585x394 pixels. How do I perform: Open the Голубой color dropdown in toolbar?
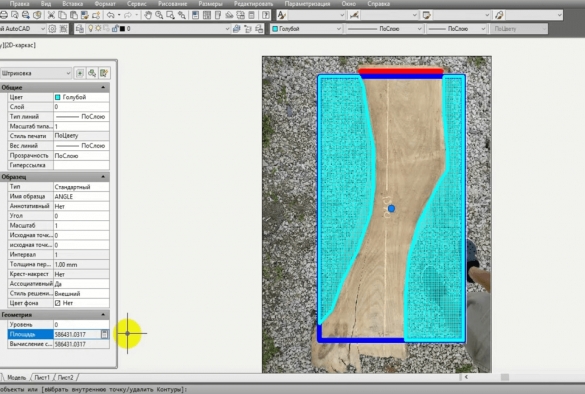click(306, 29)
